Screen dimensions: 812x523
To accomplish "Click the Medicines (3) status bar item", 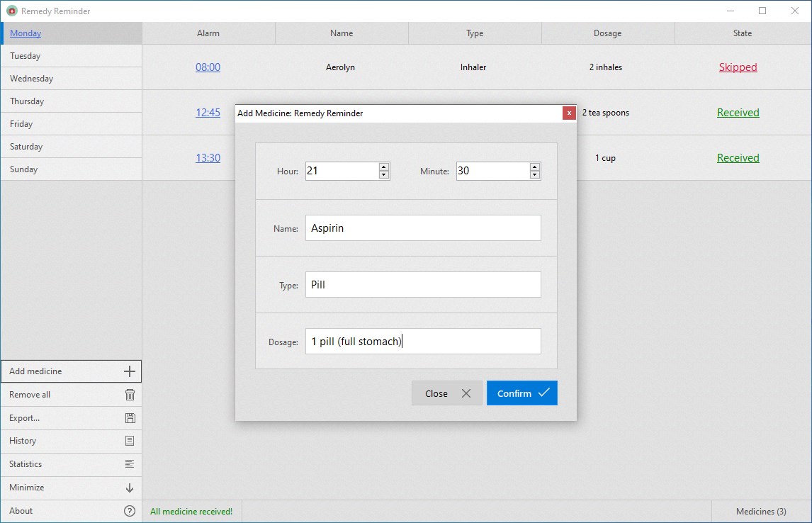I will 760,511.
